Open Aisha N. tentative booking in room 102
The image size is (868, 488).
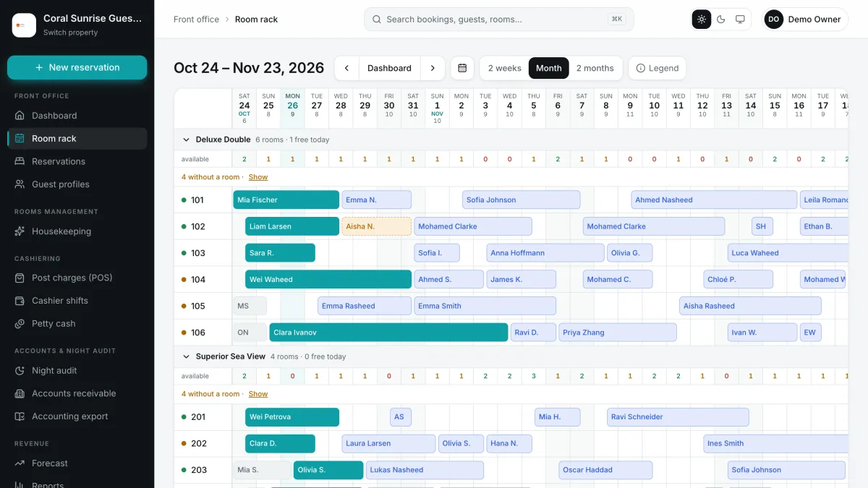point(377,226)
